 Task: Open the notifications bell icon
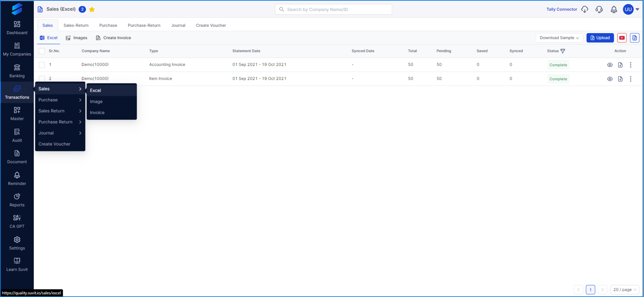pyautogui.click(x=614, y=9)
